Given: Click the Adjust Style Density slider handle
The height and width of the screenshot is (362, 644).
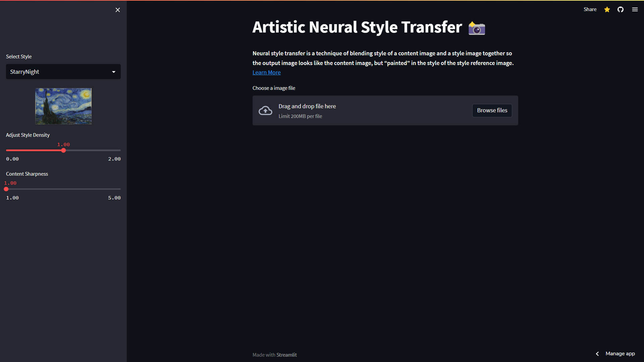Looking at the screenshot, I should [x=63, y=150].
